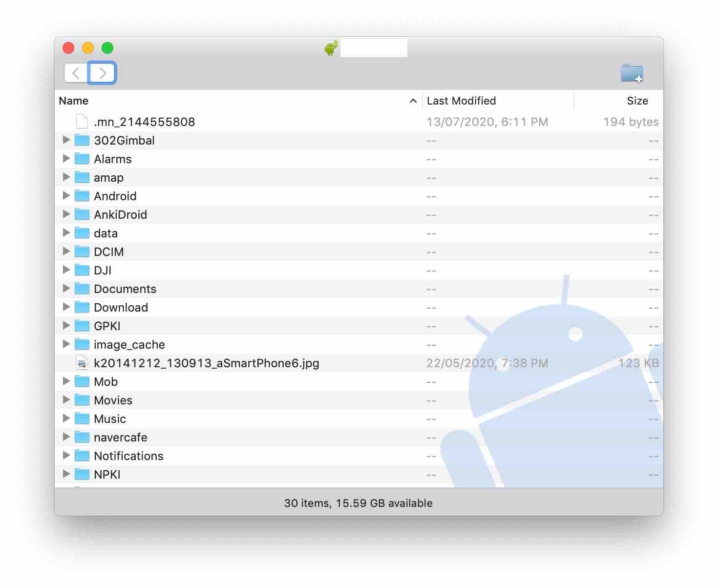This screenshot has width=718, height=588.
Task: Expand the Notifications folder triangle
Action: coord(66,456)
